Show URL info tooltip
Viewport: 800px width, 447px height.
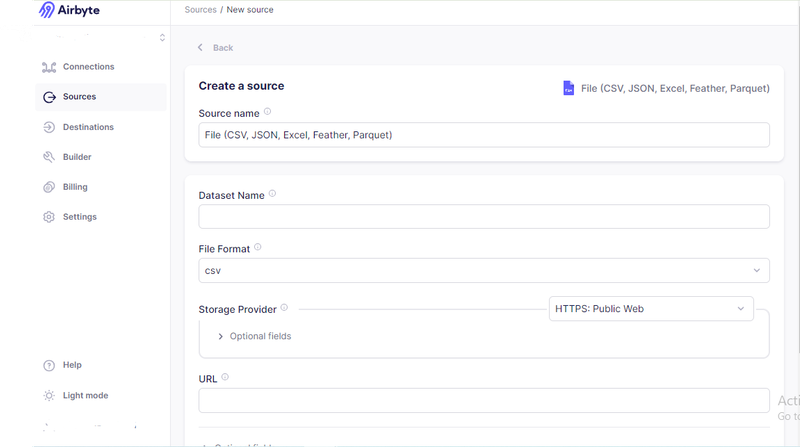(x=225, y=377)
